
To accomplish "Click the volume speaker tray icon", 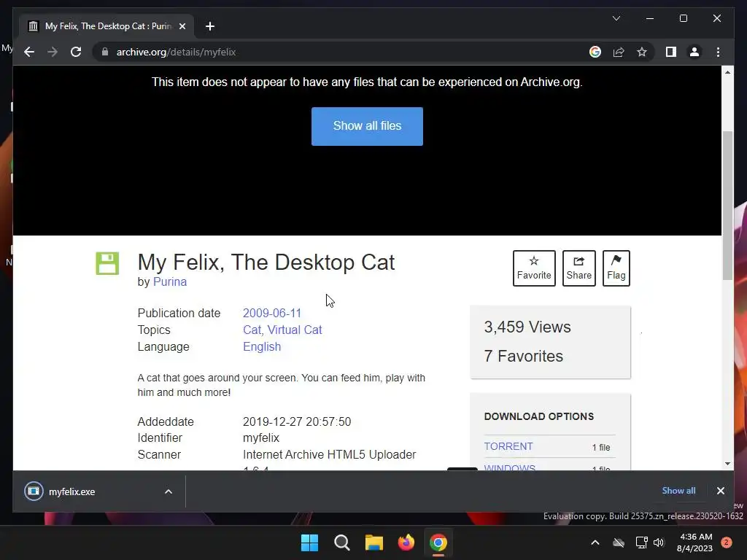I will pos(659,542).
